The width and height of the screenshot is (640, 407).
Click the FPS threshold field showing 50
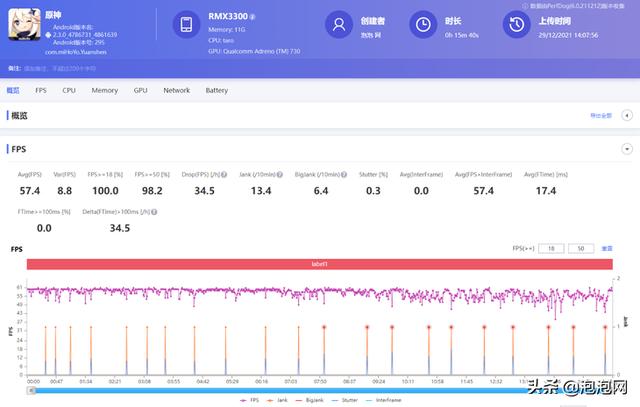pos(581,248)
